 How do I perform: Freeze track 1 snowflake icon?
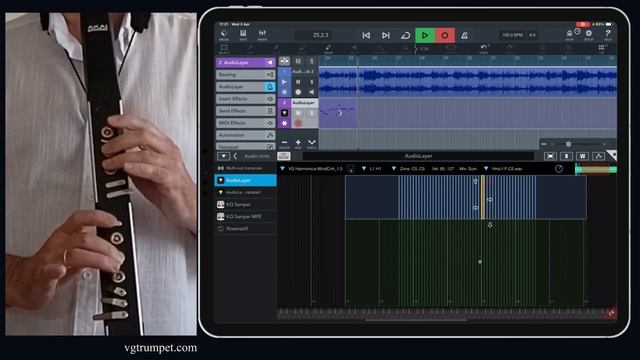(x=284, y=92)
